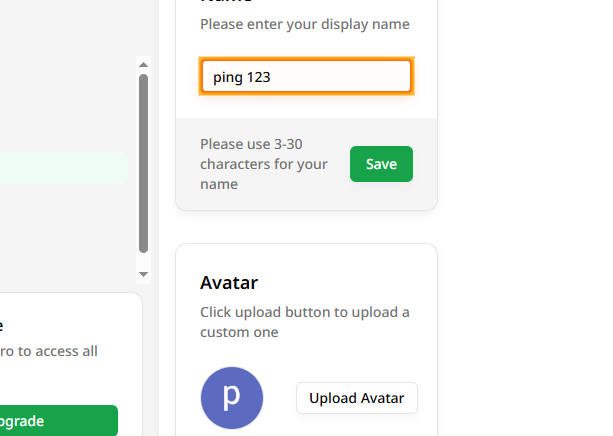Click the "Click upload button" description text

[x=304, y=321]
